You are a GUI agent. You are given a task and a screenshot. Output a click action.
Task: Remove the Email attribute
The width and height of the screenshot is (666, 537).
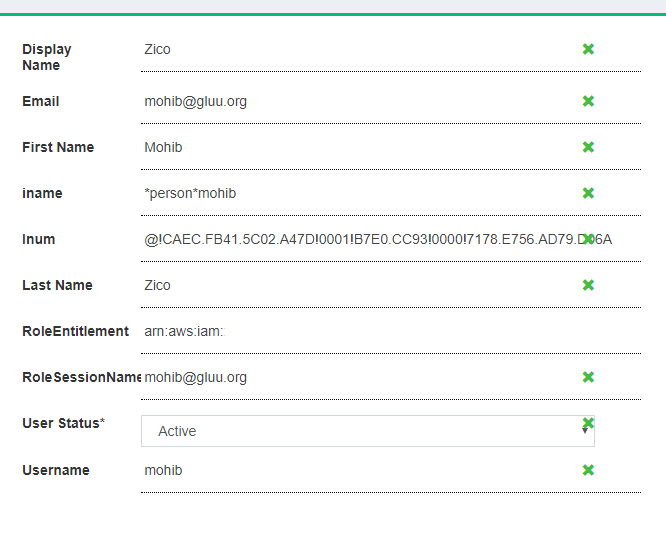(x=588, y=101)
